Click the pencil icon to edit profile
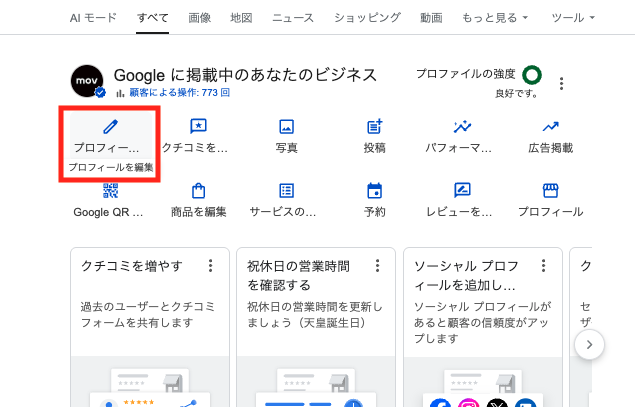Image resolution: width=635 pixels, height=407 pixels. (110, 127)
